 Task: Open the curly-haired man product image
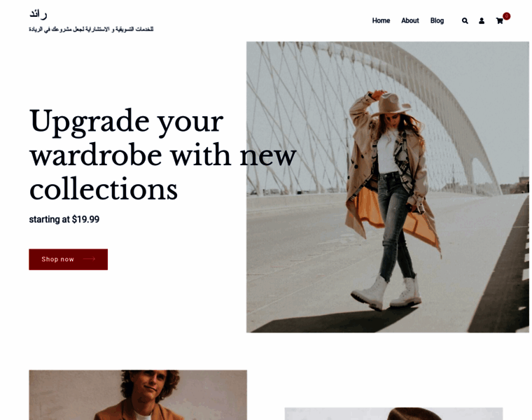[x=138, y=395]
